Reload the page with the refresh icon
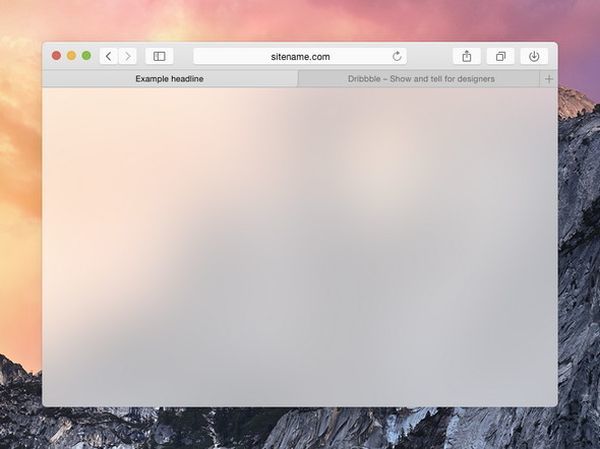 (x=397, y=56)
